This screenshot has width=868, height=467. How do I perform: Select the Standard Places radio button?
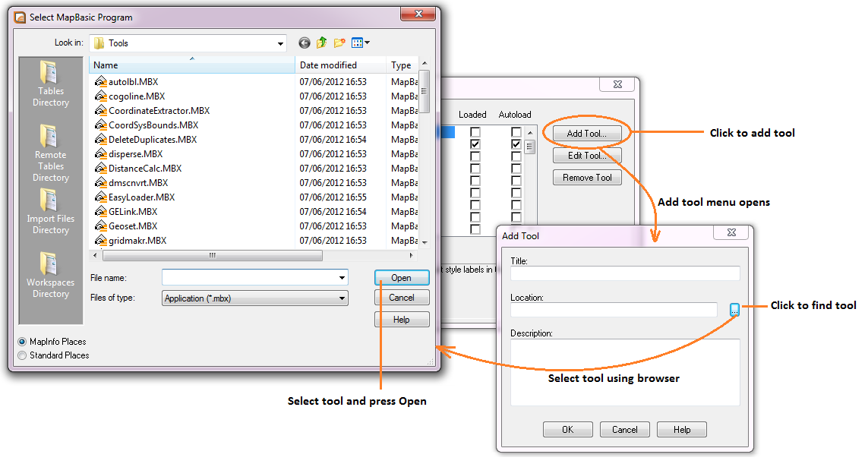[x=22, y=356]
